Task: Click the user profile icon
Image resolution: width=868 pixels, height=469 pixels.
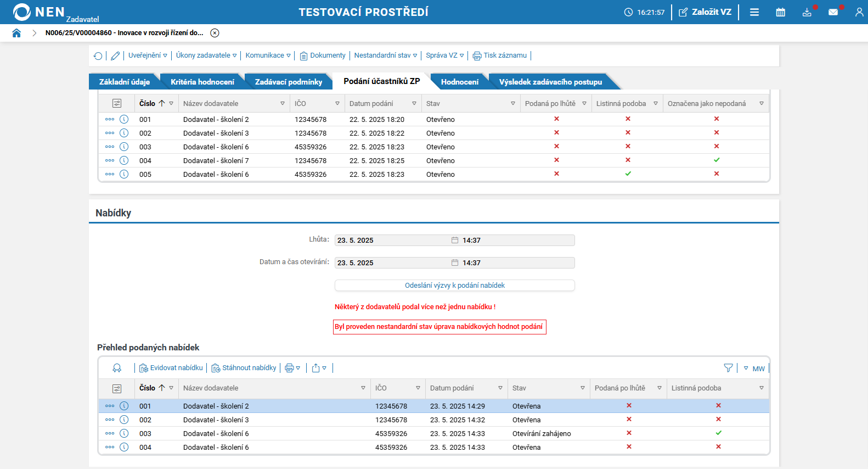Action: 859,12
